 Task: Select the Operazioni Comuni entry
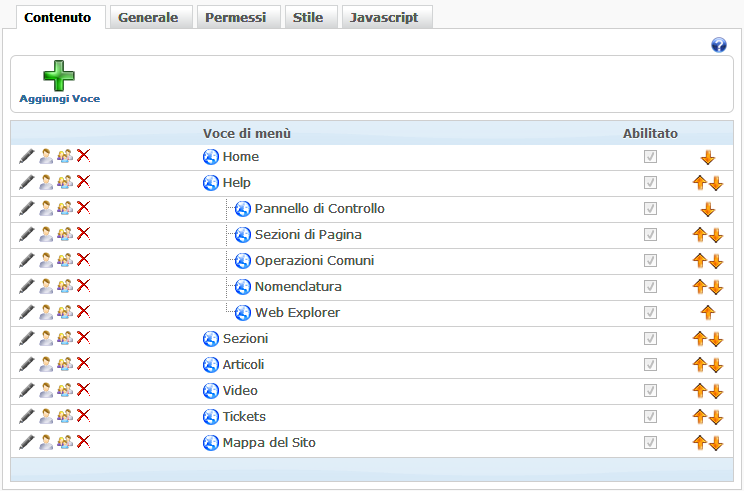314,260
